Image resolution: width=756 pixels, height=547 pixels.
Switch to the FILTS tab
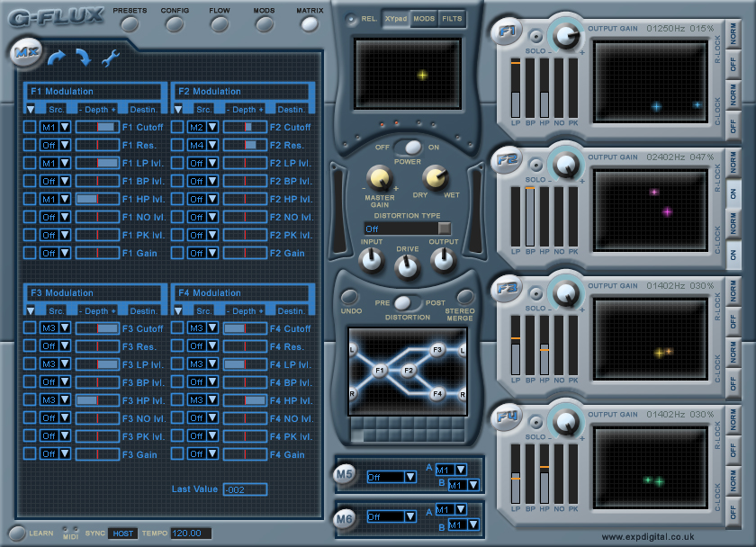[x=451, y=19]
